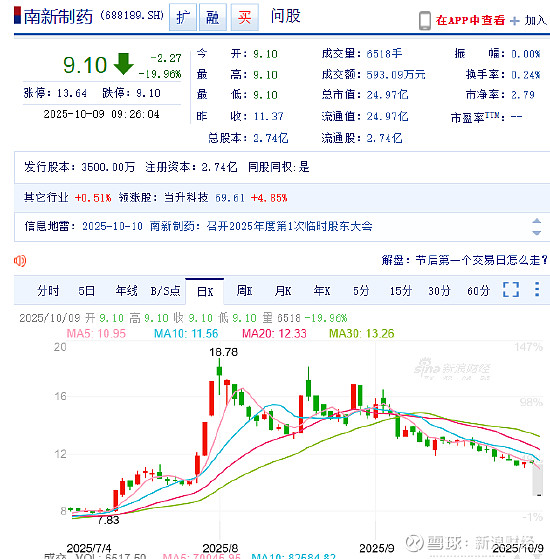Switch to the 月K chart tab

283,291
